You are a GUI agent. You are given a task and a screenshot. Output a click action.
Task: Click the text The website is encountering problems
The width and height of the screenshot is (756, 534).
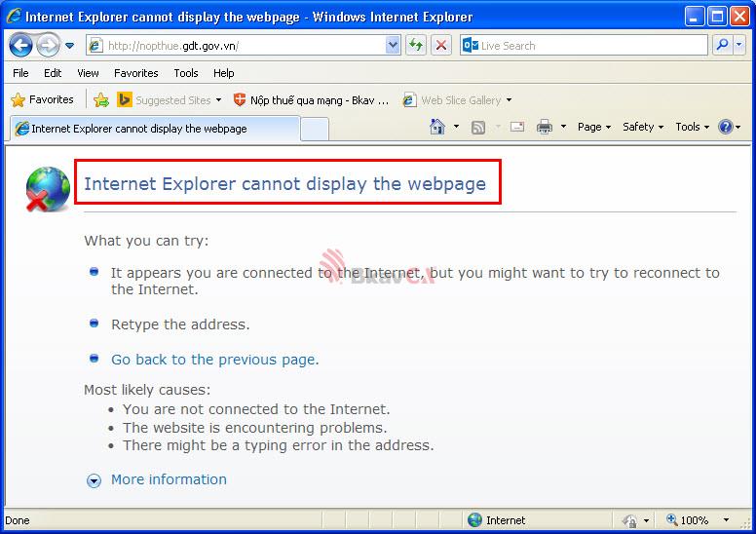[254, 428]
